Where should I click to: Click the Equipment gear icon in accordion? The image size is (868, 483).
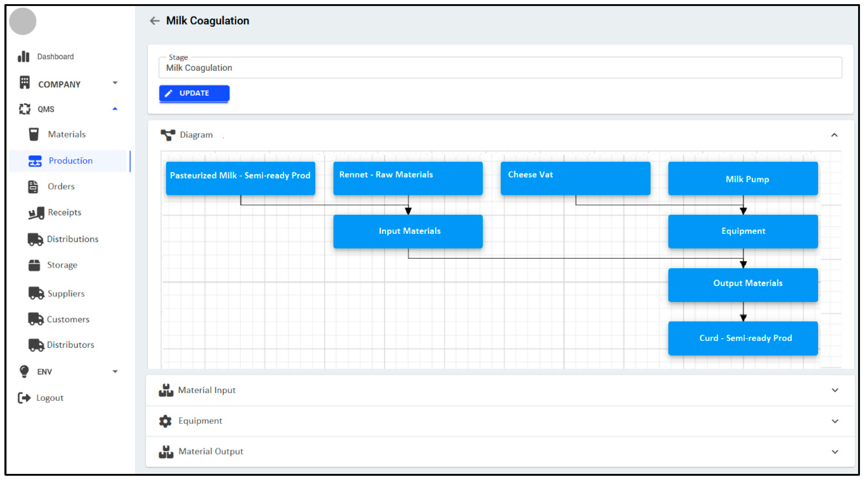[165, 421]
